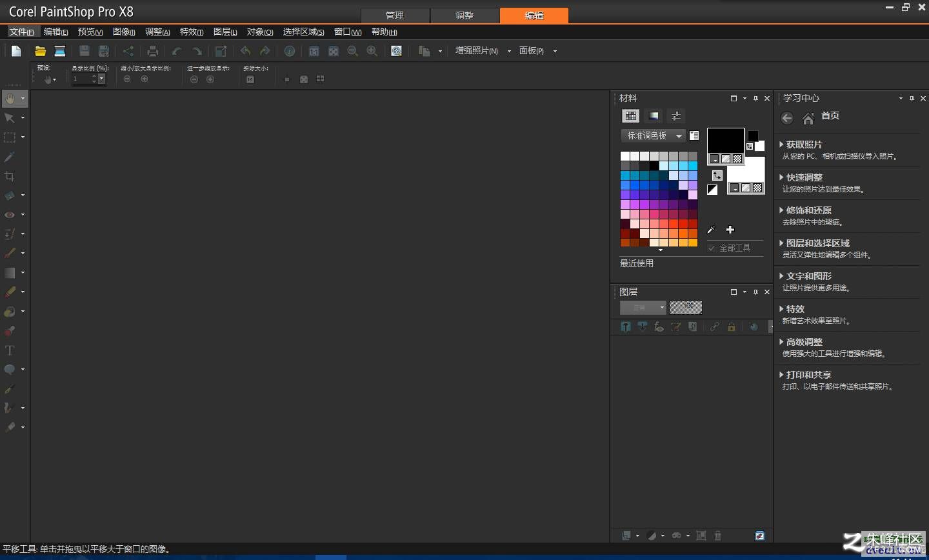
Task: Toggle the 全部工具 checkbox
Action: point(712,248)
